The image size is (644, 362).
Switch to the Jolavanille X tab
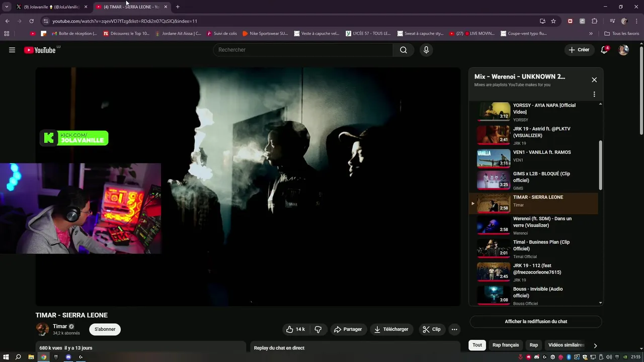(52, 7)
